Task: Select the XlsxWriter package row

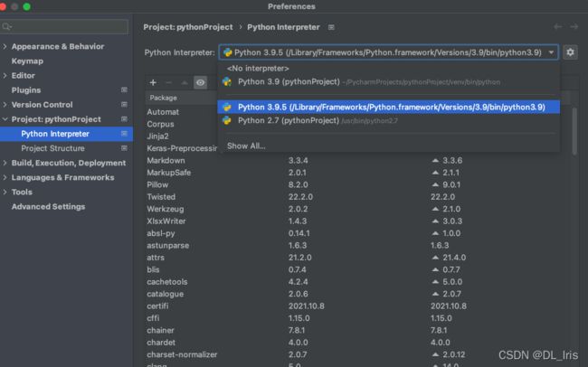Action: [x=358, y=221]
